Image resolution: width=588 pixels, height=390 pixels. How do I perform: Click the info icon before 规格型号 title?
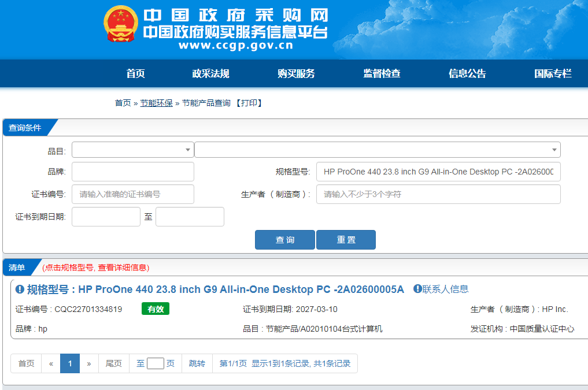(x=20, y=289)
